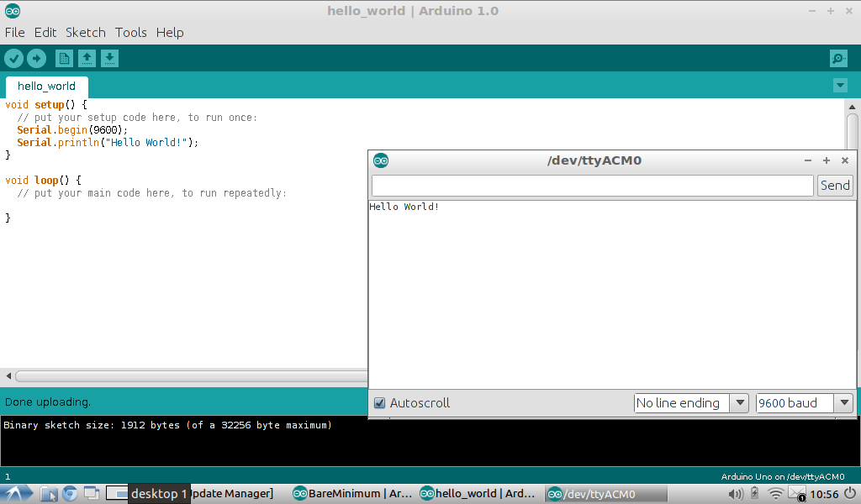
Task: Switch to BareMinimum Arduino taskbar window
Action: pos(352,494)
